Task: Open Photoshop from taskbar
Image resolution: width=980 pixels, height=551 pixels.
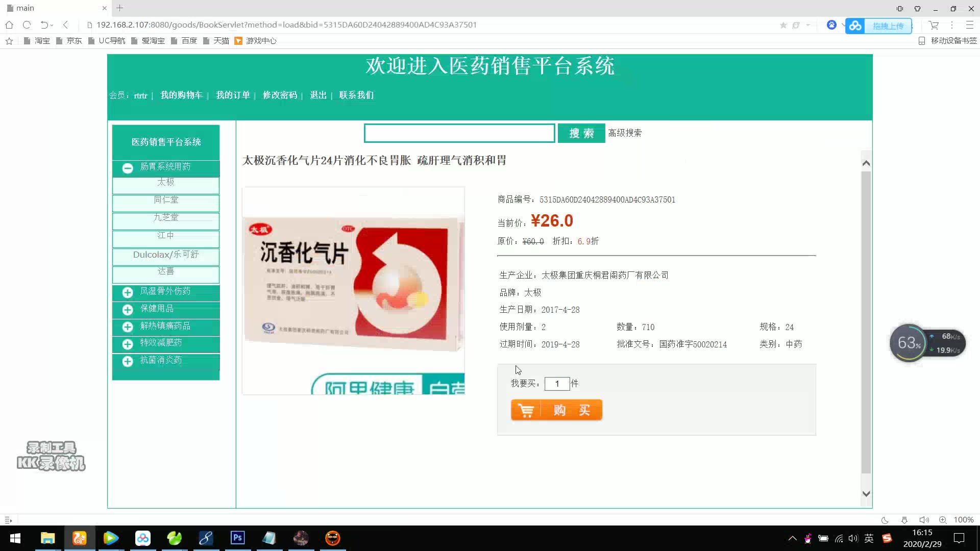Action: click(237, 538)
